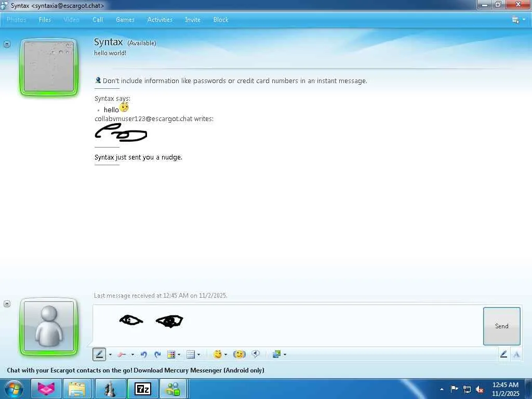Open the Windows Start menu
This screenshot has width=532, height=399.
14,389
